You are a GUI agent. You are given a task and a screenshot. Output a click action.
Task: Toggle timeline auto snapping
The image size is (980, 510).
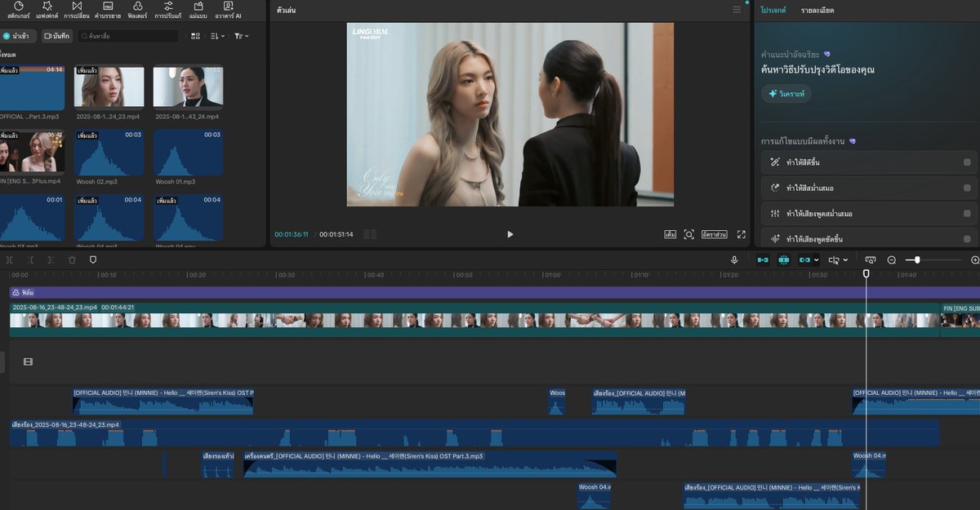(x=784, y=259)
